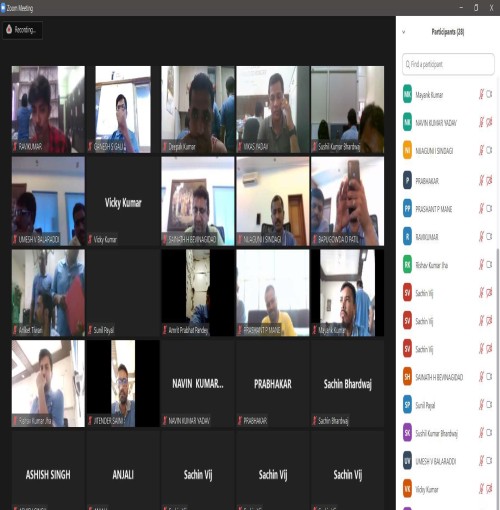Click Zoom Meeting app icon in title bar
The height and width of the screenshot is (510, 500).
(3, 8)
